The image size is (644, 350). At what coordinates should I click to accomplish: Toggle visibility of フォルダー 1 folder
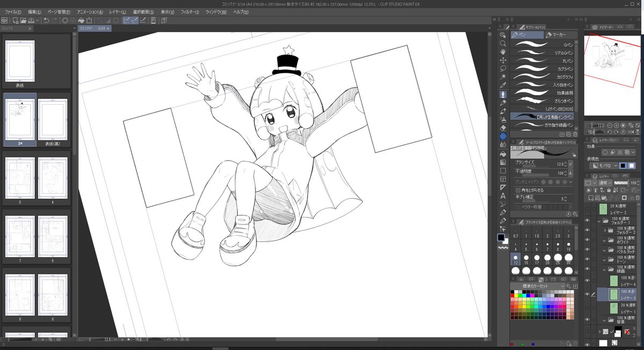click(587, 221)
